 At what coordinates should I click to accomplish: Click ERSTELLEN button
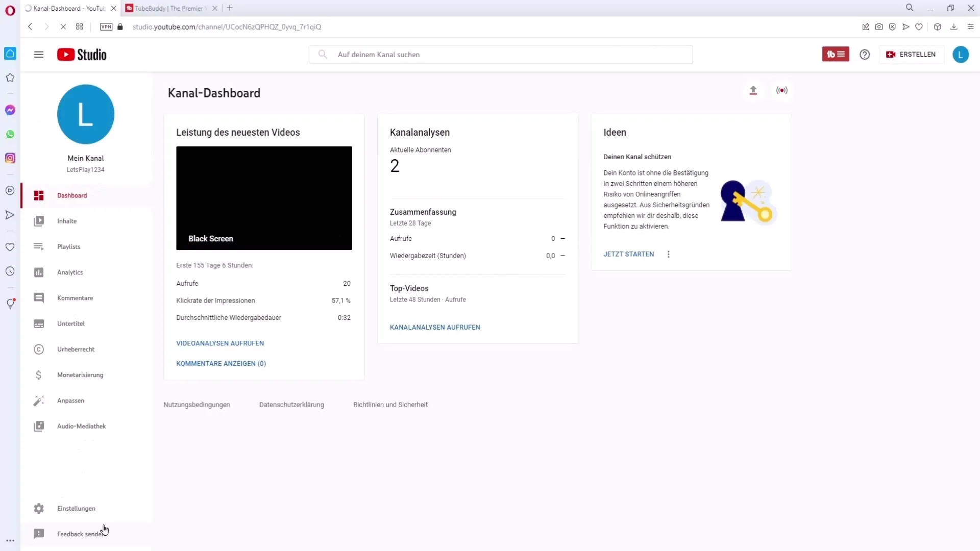point(912,54)
